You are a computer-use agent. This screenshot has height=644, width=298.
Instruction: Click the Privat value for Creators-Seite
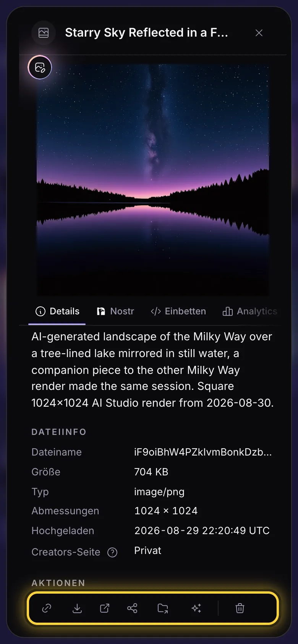pos(147,551)
